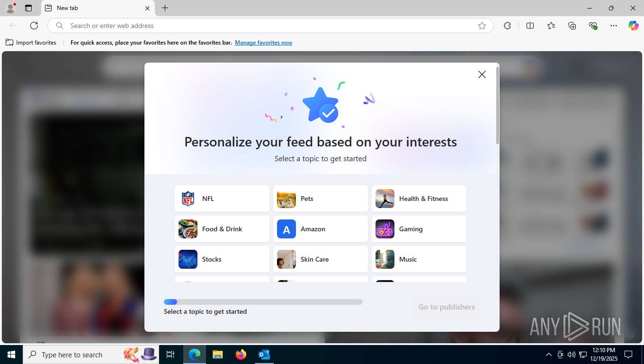Open the network status icon
This screenshot has width=644, height=364.
click(x=583, y=355)
